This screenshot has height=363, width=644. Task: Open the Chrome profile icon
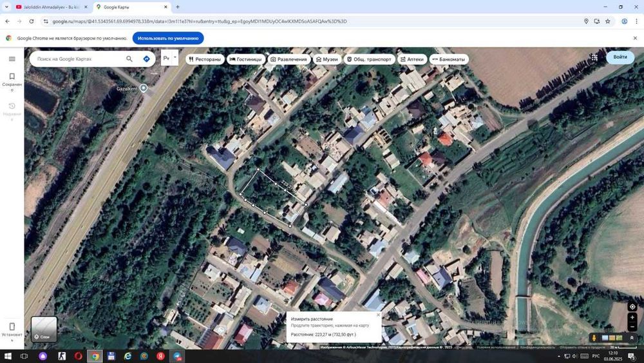pos(624,21)
